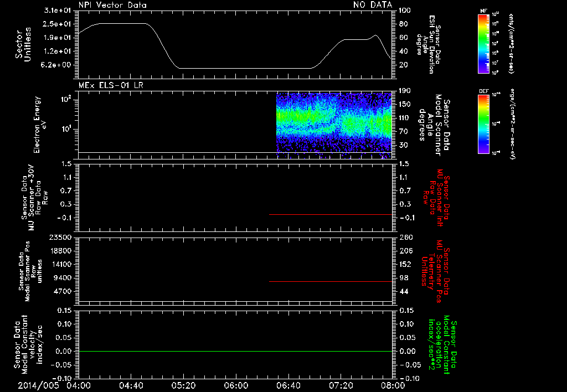Screen dimensions: 567x392
Task: Click the 'ergs/(cm**2-sr-sec-eV)' units label
Action: (512, 123)
